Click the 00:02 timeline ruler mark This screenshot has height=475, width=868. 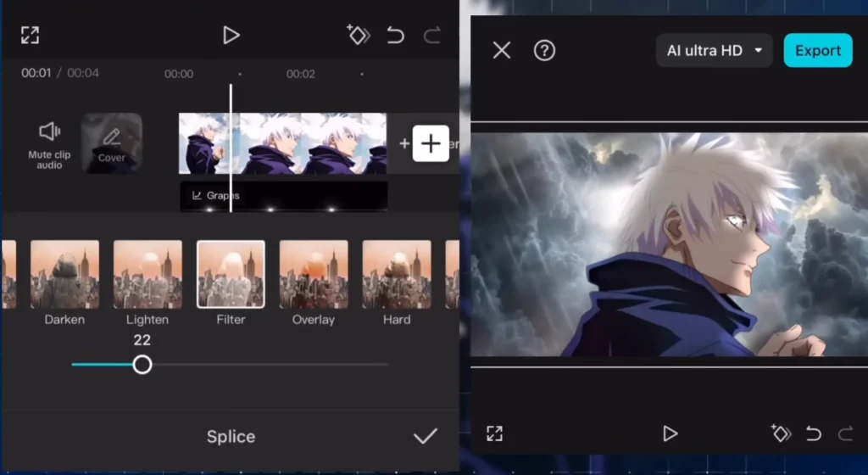point(301,74)
